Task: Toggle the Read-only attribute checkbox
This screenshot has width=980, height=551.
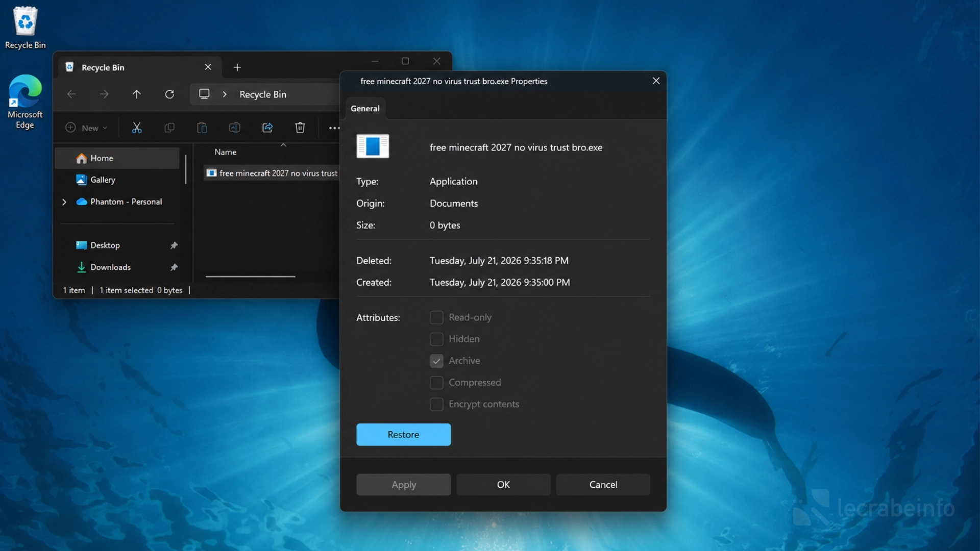Action: click(x=436, y=317)
